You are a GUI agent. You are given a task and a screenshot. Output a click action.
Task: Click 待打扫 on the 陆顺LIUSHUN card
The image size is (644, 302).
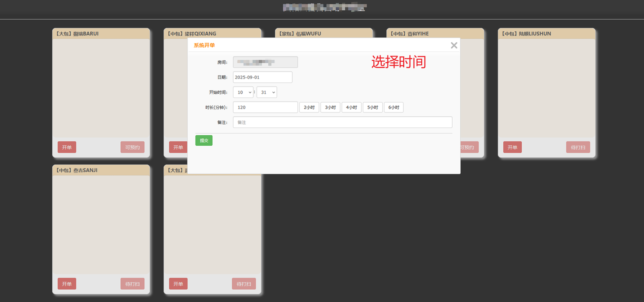click(x=578, y=147)
